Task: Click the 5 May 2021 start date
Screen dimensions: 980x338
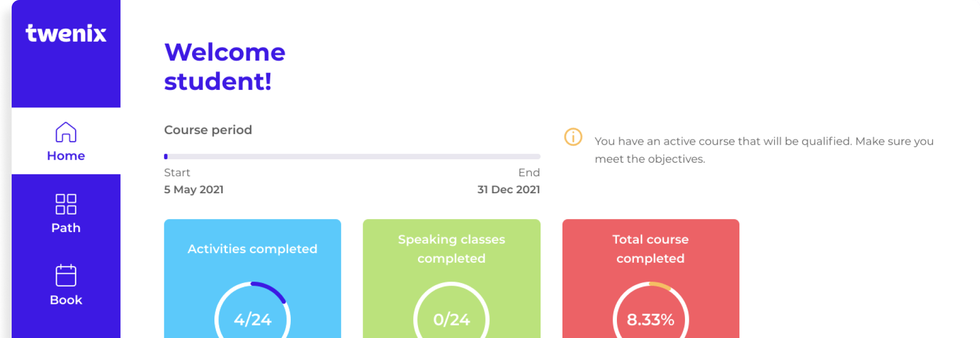Action: 194,189
